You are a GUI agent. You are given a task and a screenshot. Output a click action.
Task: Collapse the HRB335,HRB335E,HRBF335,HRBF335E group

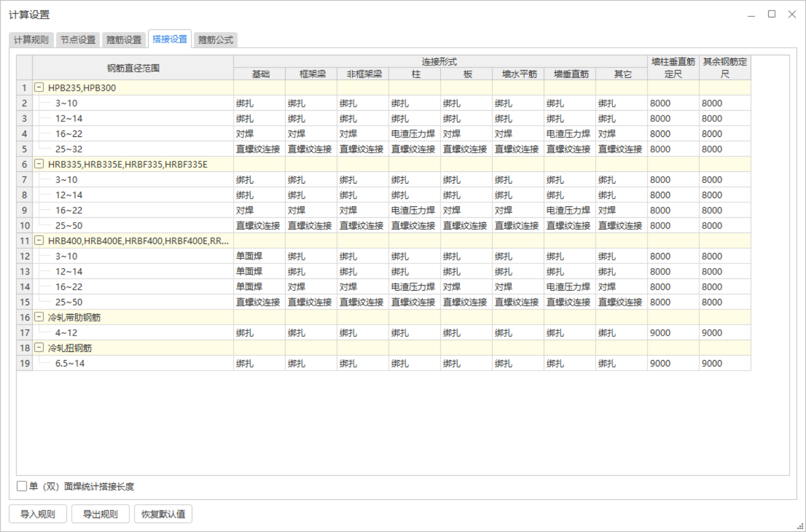coord(39,164)
